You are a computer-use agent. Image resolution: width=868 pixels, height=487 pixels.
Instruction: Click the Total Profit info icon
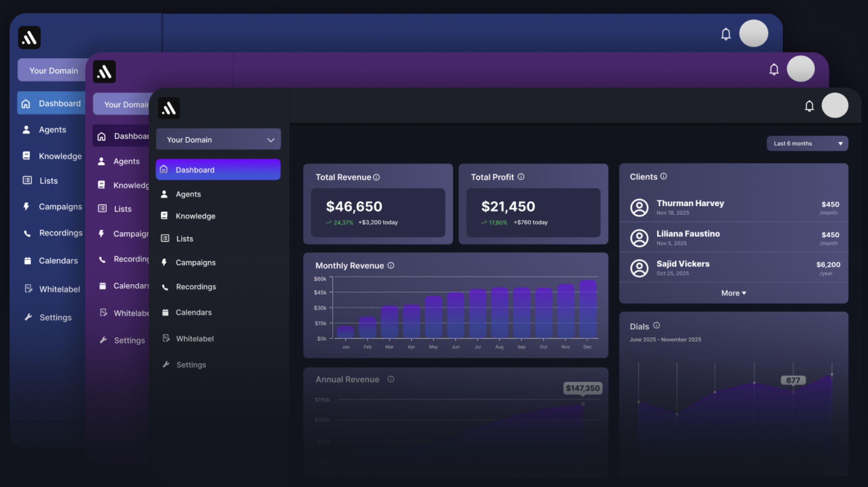click(521, 177)
